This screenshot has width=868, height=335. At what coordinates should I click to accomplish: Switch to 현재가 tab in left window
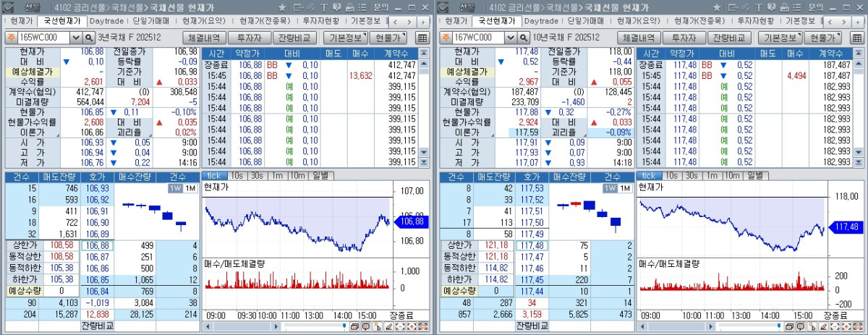[22, 21]
